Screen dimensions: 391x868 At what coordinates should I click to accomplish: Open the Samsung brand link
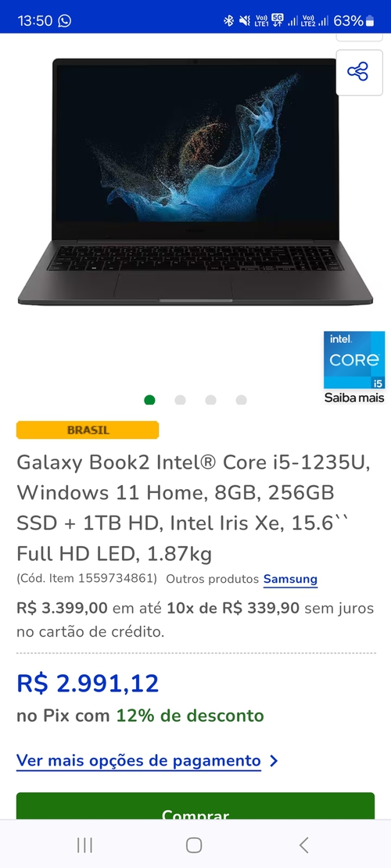click(x=290, y=579)
